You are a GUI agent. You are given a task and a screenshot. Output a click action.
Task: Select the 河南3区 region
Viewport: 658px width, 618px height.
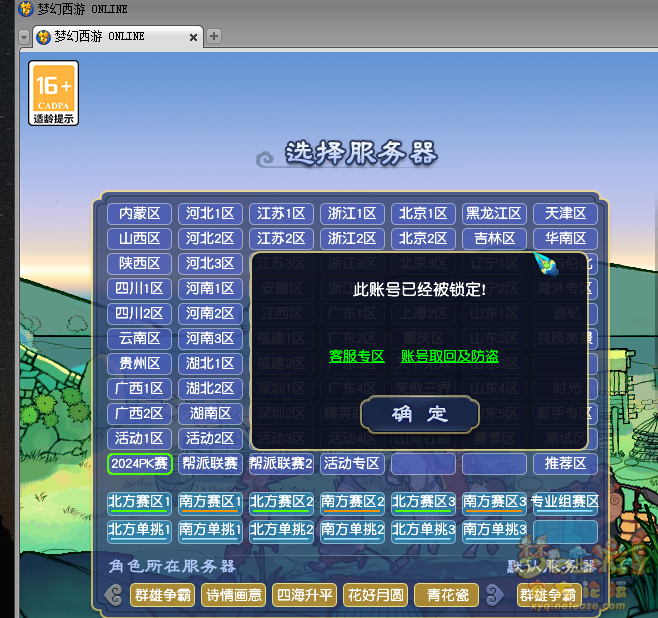click(x=210, y=339)
